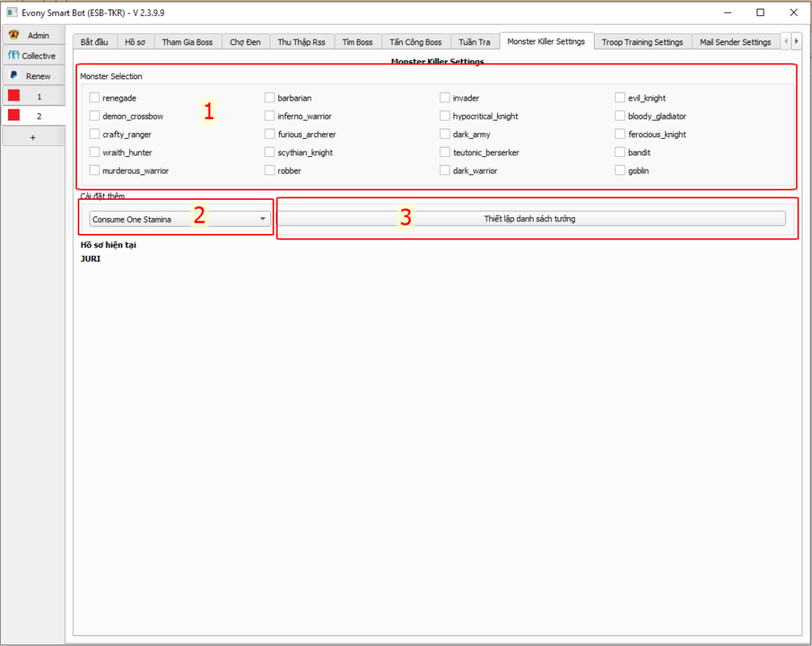Switch to the Bắt đầu tab
812x646 pixels.
point(95,42)
